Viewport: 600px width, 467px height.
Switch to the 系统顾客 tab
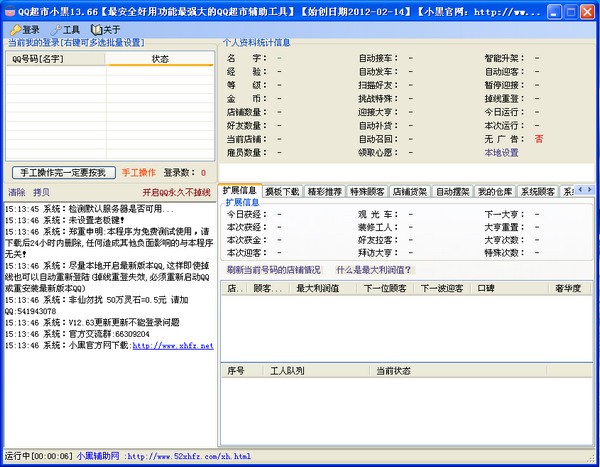(x=537, y=191)
